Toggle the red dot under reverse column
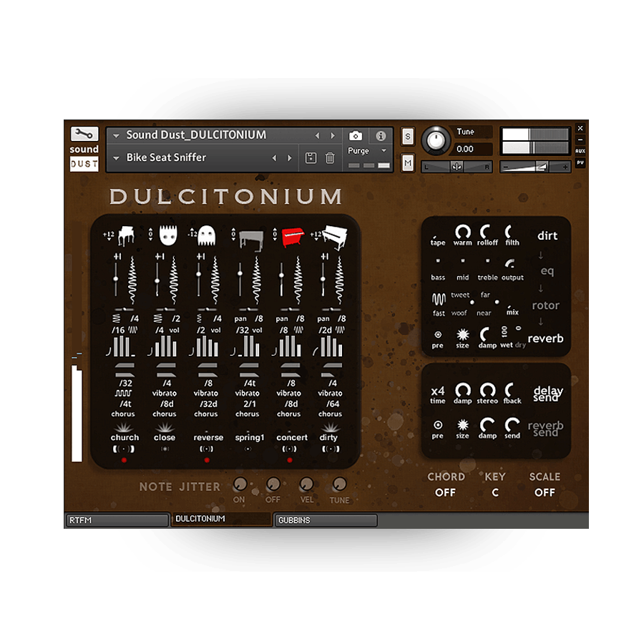Screen dimensions: 644x644 (x=207, y=460)
